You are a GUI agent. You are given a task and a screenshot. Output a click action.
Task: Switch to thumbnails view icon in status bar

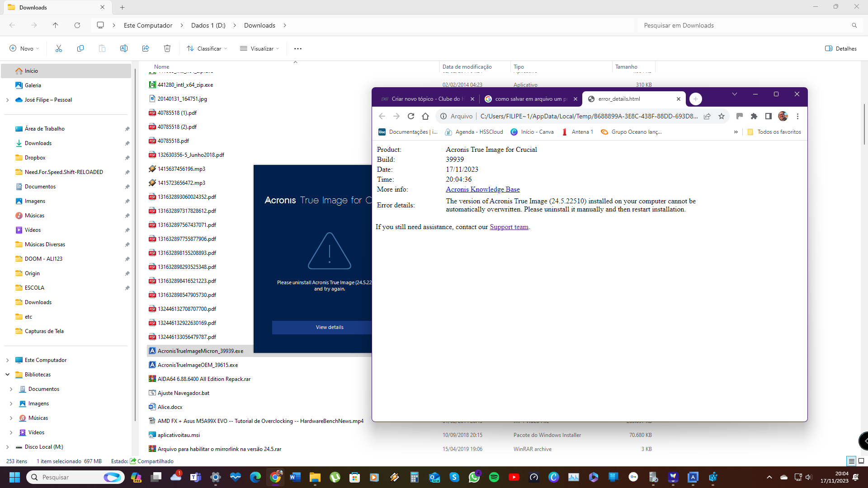[x=861, y=461]
